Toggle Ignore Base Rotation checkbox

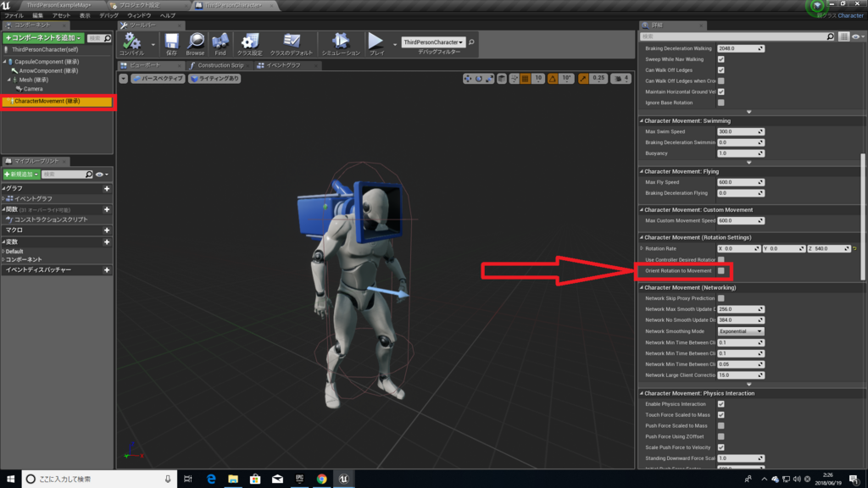coord(721,103)
